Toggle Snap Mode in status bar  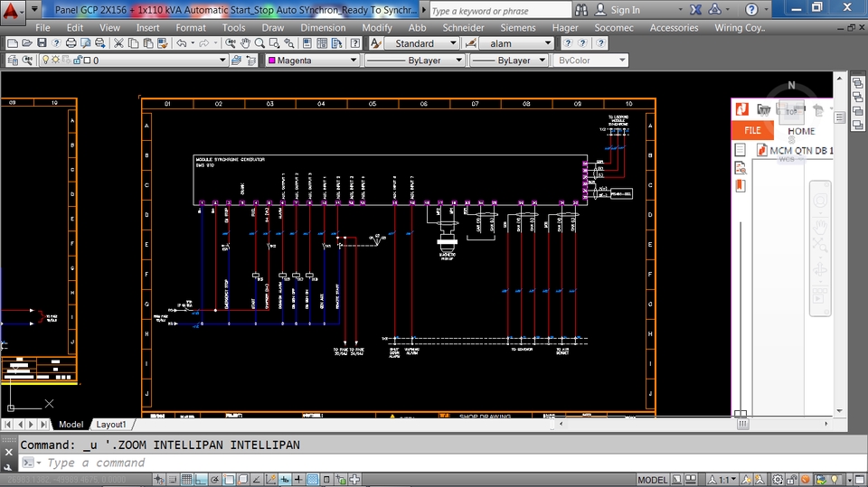point(173,479)
